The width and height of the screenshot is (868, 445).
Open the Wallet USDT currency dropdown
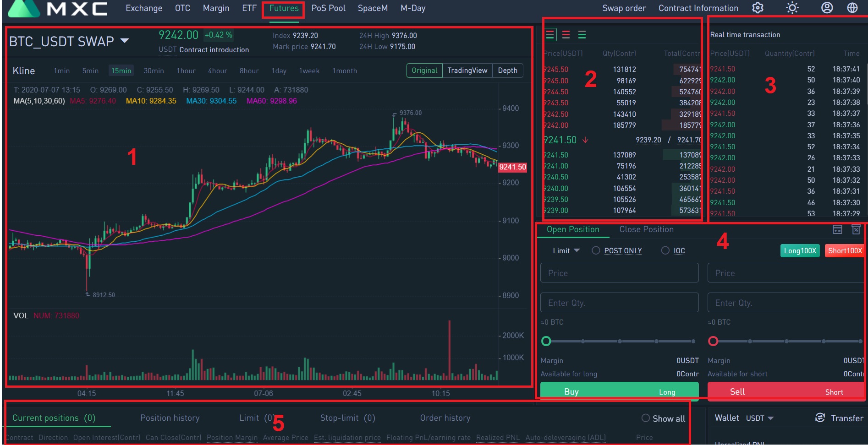pos(759,418)
